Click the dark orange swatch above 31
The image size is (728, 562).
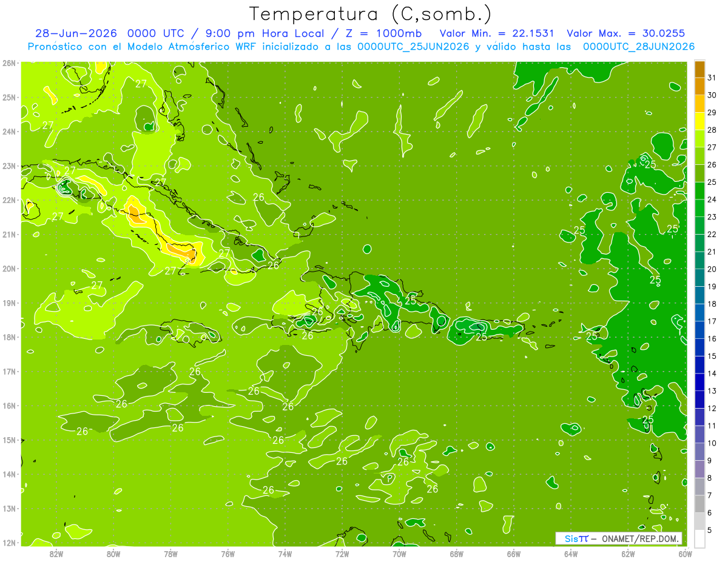click(x=699, y=69)
